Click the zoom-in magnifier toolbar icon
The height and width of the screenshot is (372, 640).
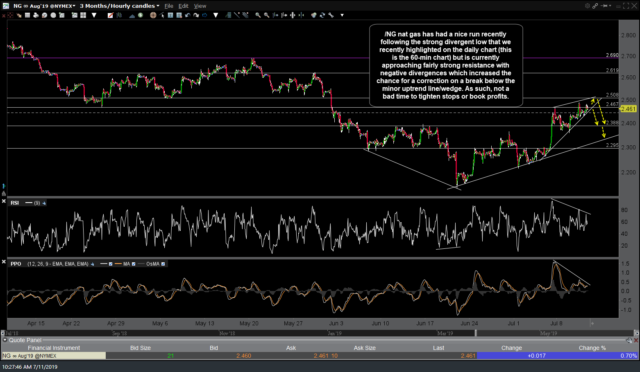click(258, 15)
